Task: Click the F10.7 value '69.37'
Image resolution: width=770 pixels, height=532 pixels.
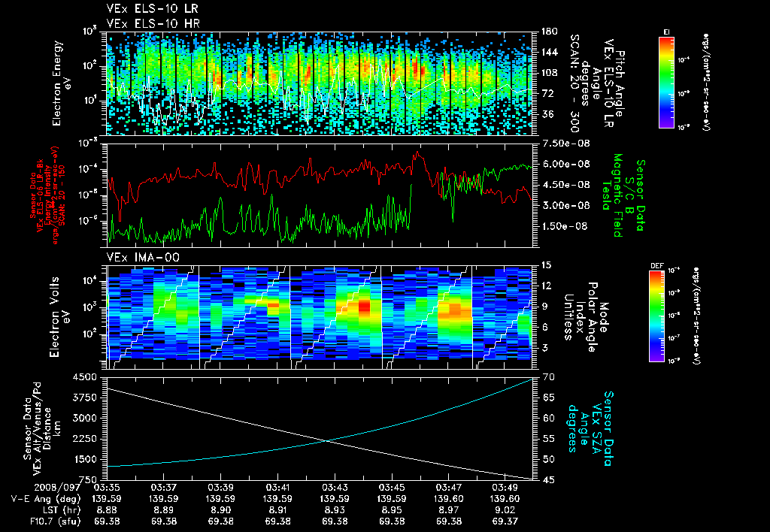Action: coord(505,521)
